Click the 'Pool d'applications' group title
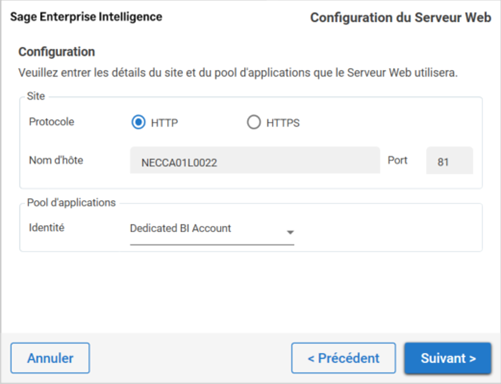The image size is (501, 384). coord(71,203)
